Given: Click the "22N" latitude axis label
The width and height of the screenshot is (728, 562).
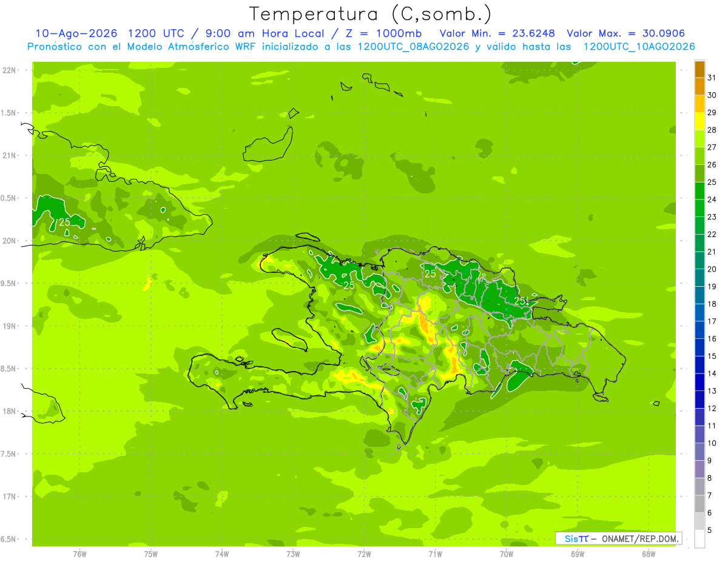Looking at the screenshot, I should click(x=10, y=70).
